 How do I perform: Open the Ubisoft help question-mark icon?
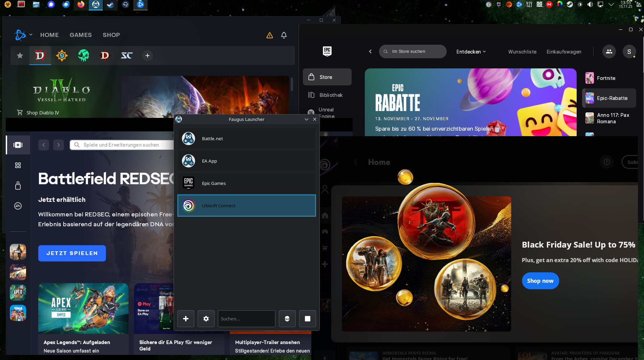coord(607,162)
